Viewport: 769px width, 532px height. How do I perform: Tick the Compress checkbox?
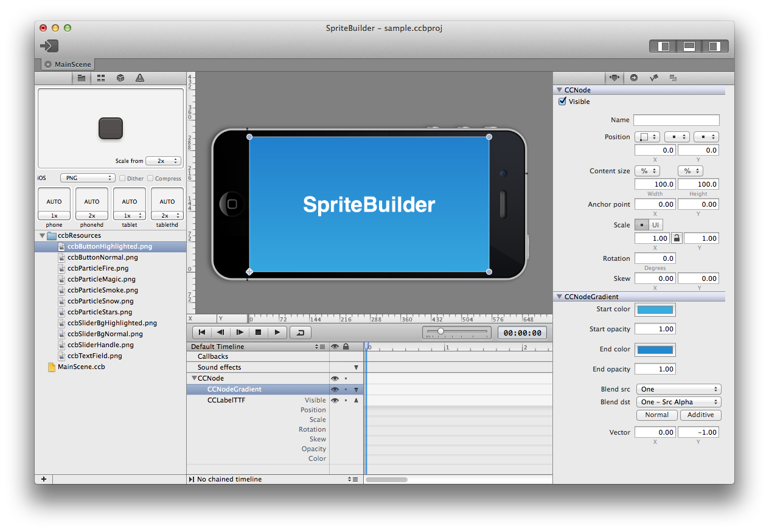click(x=150, y=178)
